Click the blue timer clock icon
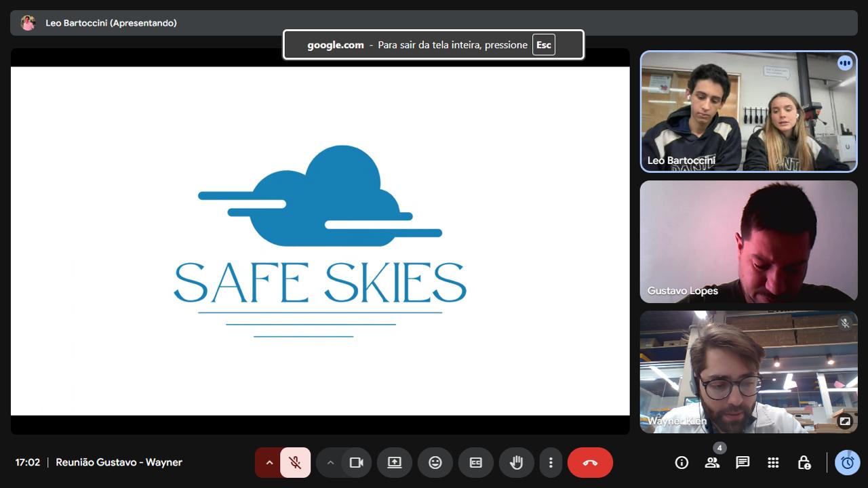 [x=847, y=463]
